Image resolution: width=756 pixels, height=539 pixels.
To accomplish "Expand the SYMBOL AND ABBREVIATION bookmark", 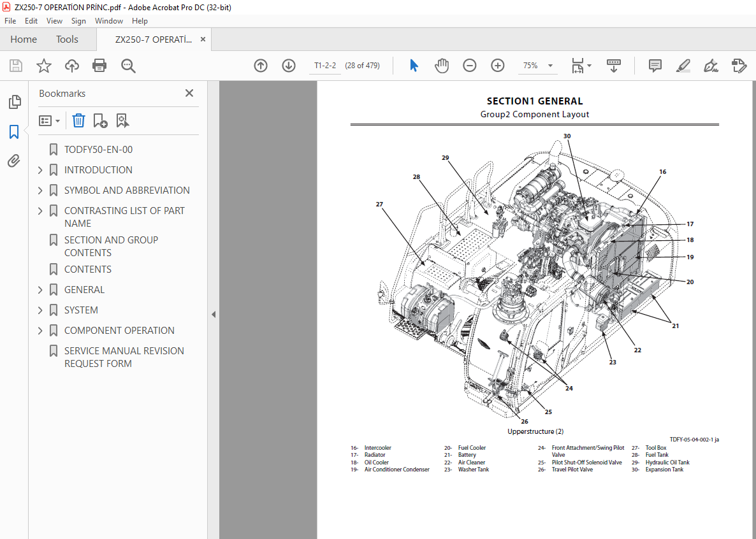I will (x=41, y=190).
